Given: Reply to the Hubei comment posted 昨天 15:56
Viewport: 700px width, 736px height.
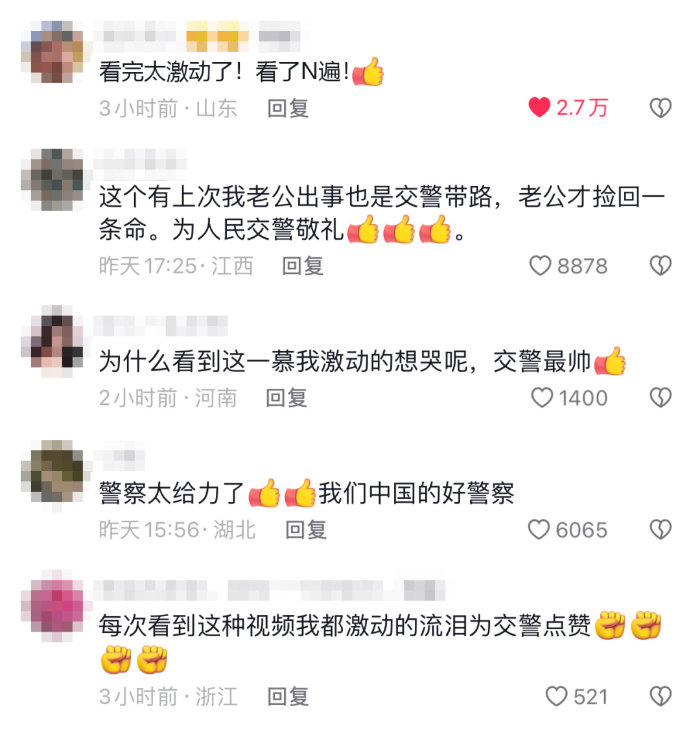Looking at the screenshot, I should coord(306,530).
